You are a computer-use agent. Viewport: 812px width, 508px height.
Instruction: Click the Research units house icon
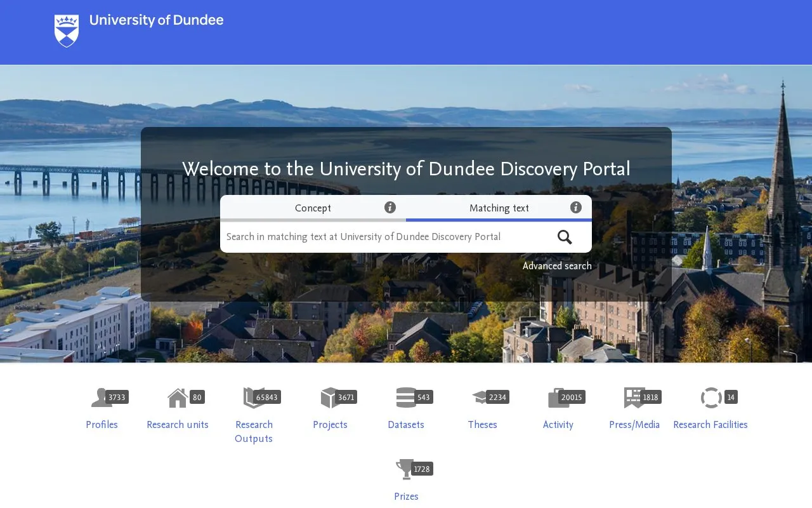pyautogui.click(x=178, y=398)
